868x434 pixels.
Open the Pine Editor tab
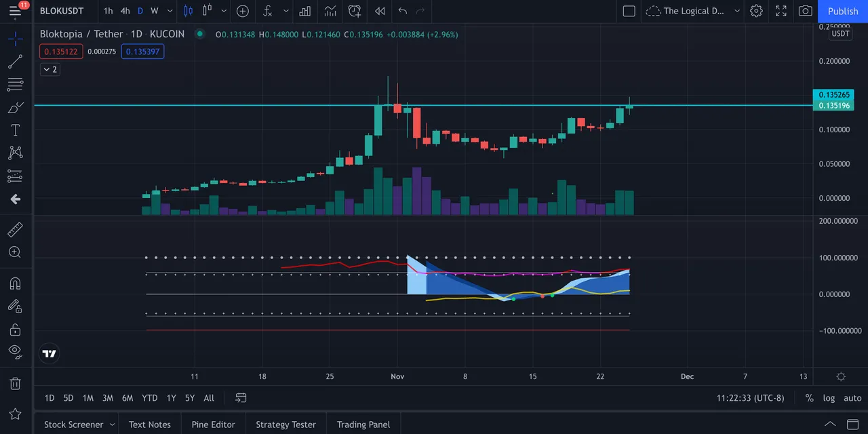213,425
